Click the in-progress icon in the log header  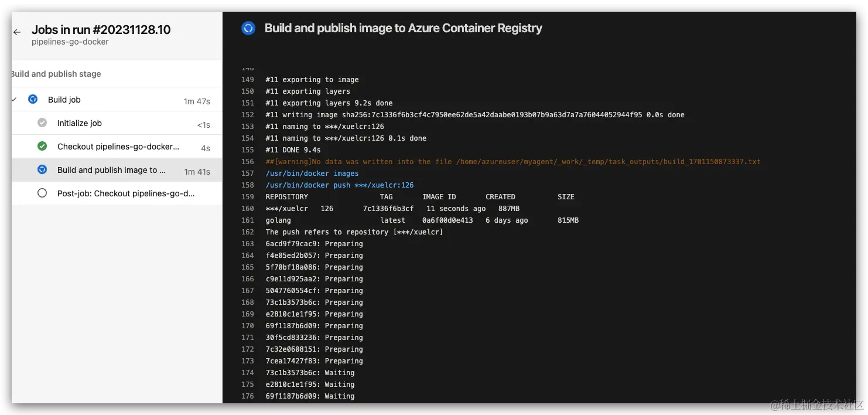(x=248, y=28)
